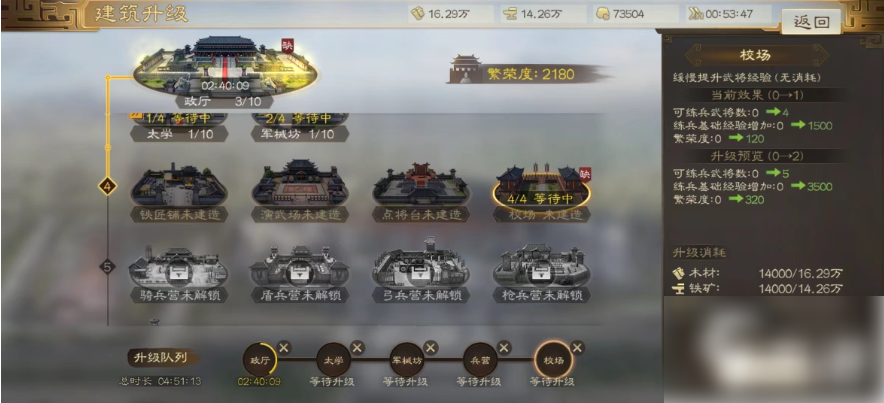Select the 校场 drill ground building
Image resolution: width=884 pixels, height=403 pixels.
pyautogui.click(x=541, y=192)
